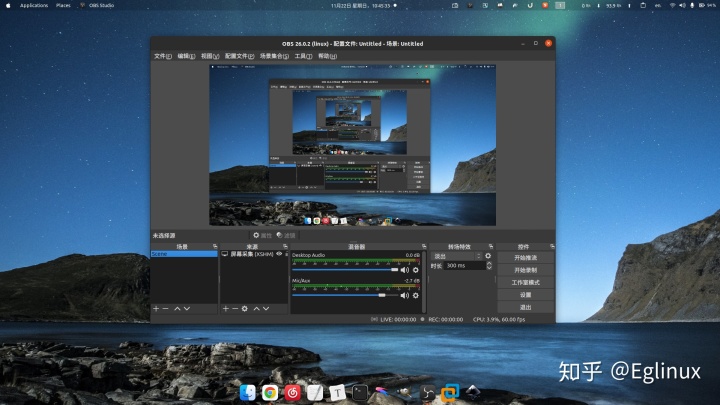Open GIMP from the dock
The width and height of the screenshot is (720, 405).
tap(405, 393)
